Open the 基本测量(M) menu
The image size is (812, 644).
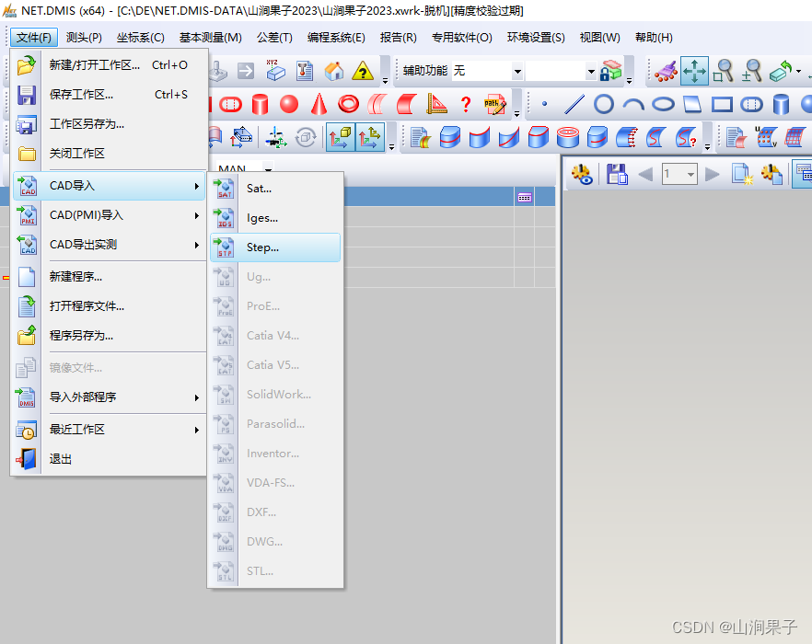pyautogui.click(x=210, y=38)
